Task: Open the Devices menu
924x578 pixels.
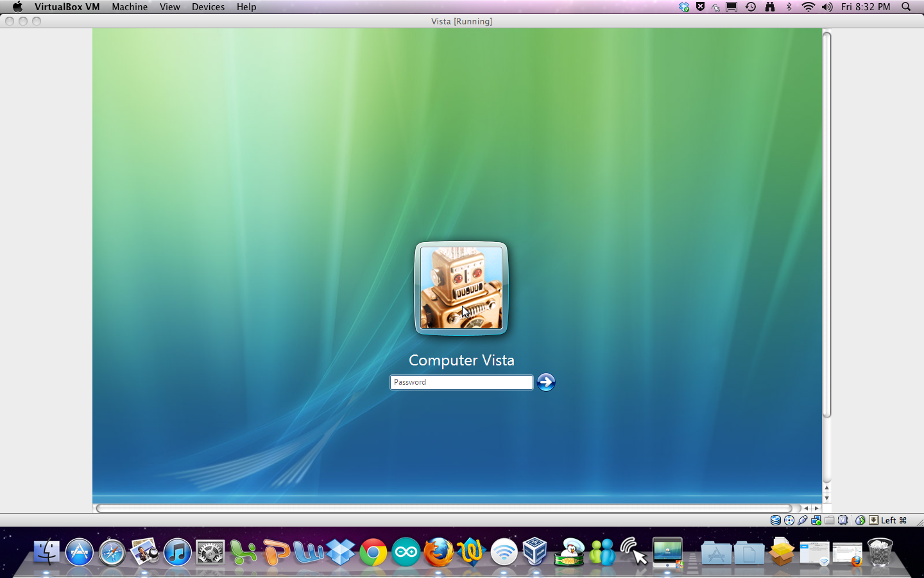Action: (208, 7)
